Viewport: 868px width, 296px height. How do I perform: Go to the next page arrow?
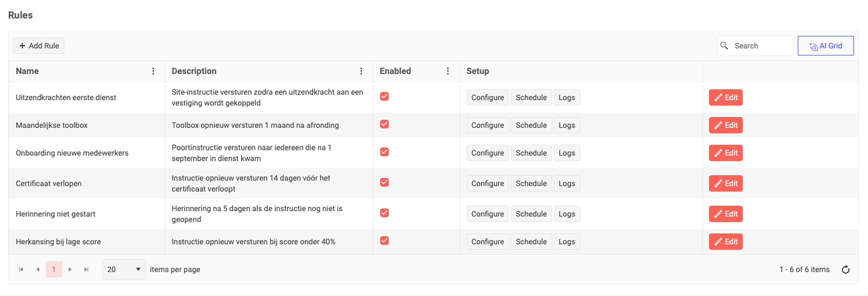pyautogui.click(x=70, y=269)
